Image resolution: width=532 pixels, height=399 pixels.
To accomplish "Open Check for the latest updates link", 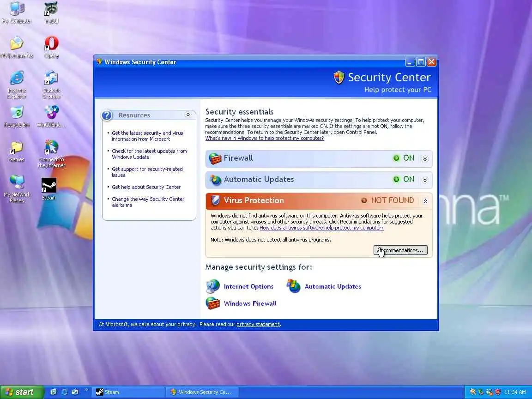I will click(149, 154).
